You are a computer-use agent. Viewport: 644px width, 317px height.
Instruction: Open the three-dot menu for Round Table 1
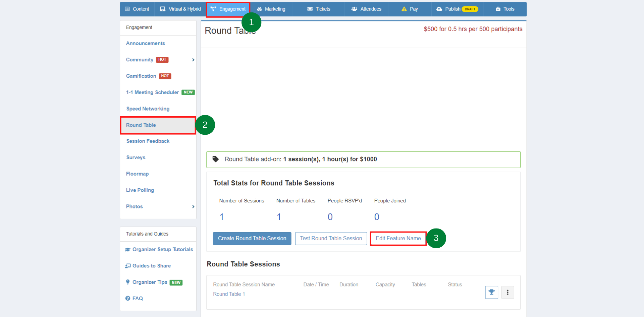point(507,292)
